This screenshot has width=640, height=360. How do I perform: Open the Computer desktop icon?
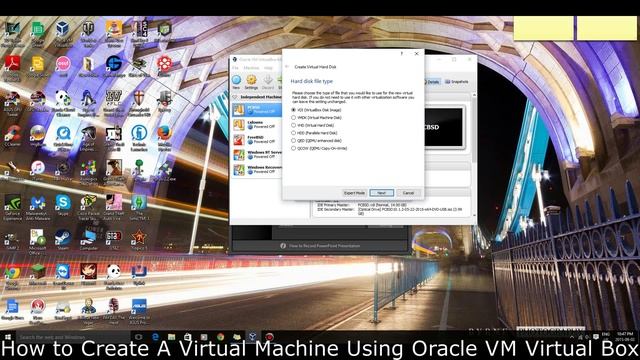tap(88, 240)
